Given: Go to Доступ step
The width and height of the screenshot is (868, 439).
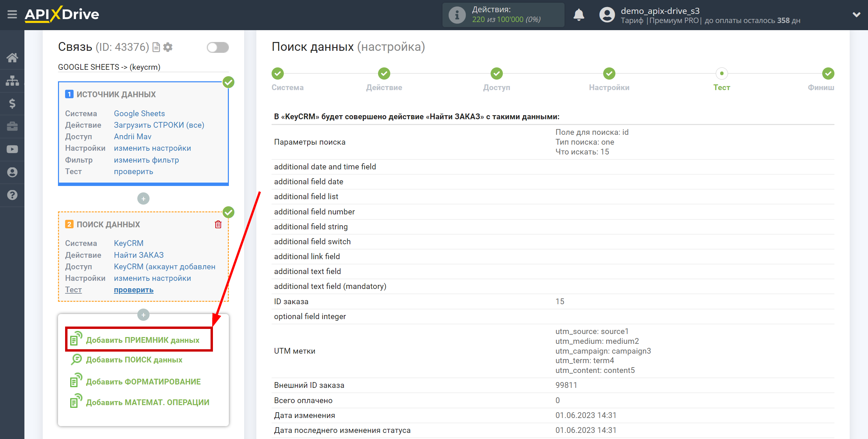Looking at the screenshot, I should [x=496, y=74].
